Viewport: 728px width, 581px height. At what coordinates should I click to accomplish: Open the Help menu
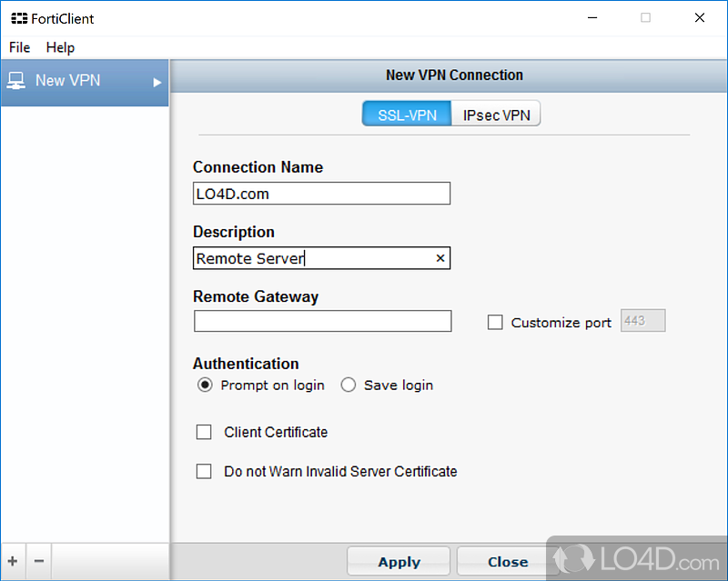point(60,47)
